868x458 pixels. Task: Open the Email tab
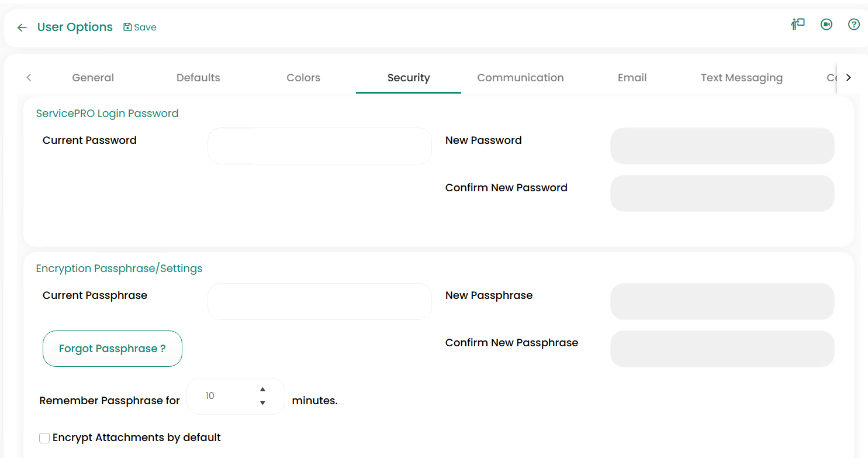click(632, 78)
